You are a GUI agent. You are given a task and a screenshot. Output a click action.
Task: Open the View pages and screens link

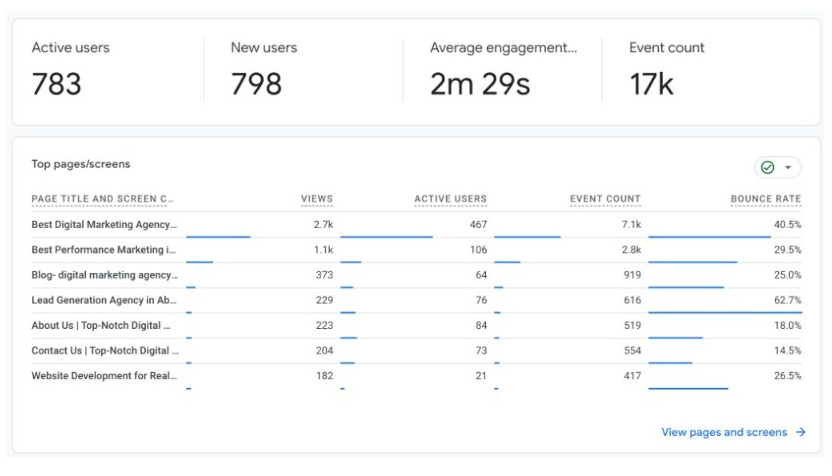pos(724,433)
